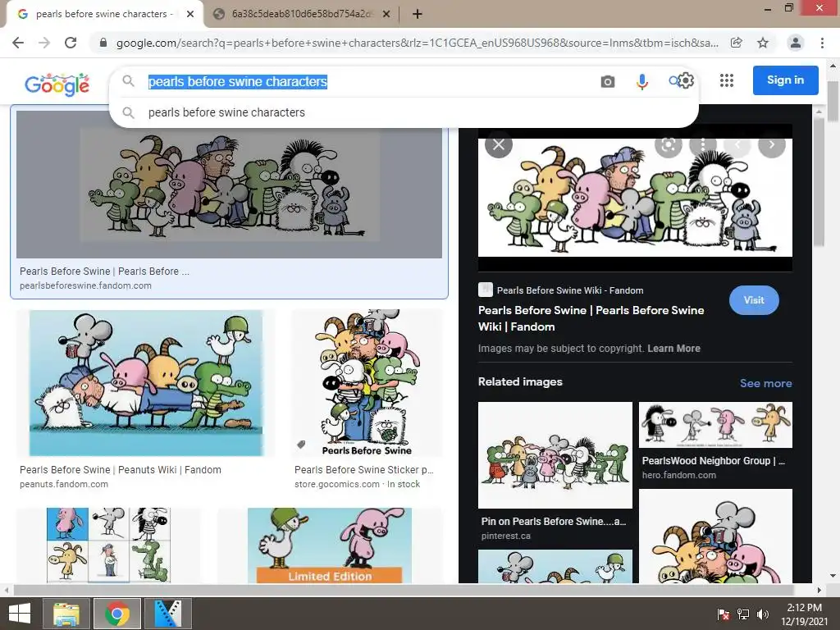Click hero.fandom.com source text
Screen dimensions: 840x630
[x=678, y=475]
